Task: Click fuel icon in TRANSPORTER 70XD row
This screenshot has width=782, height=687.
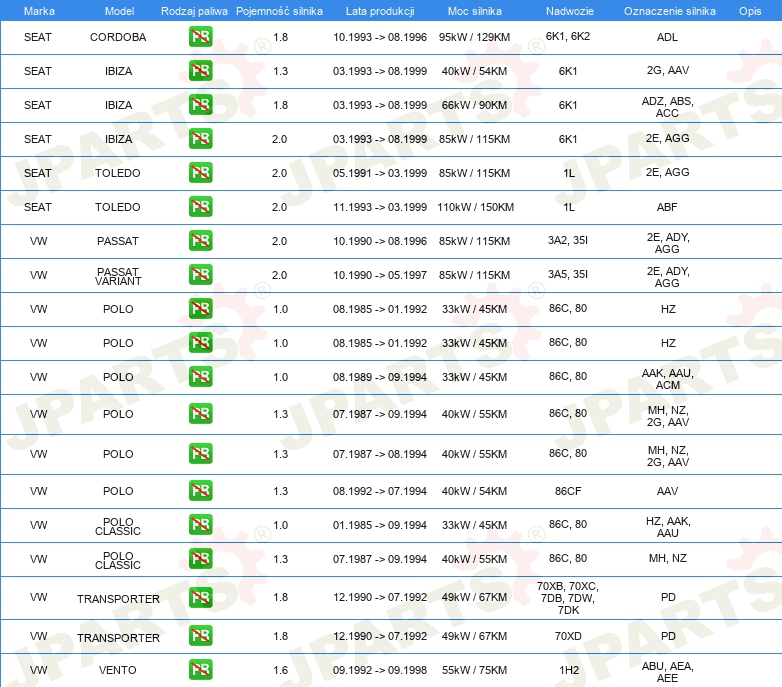Action: pos(200,636)
